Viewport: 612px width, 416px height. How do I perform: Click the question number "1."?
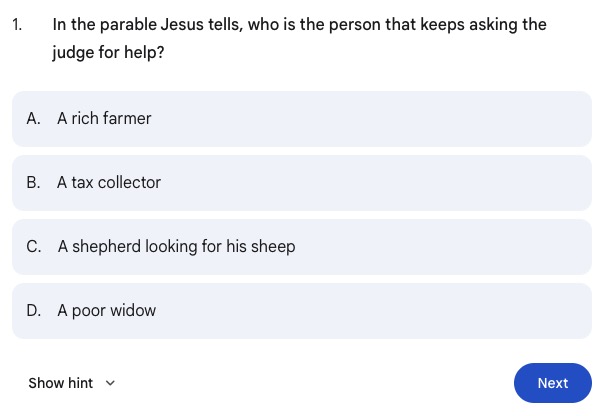(x=17, y=24)
